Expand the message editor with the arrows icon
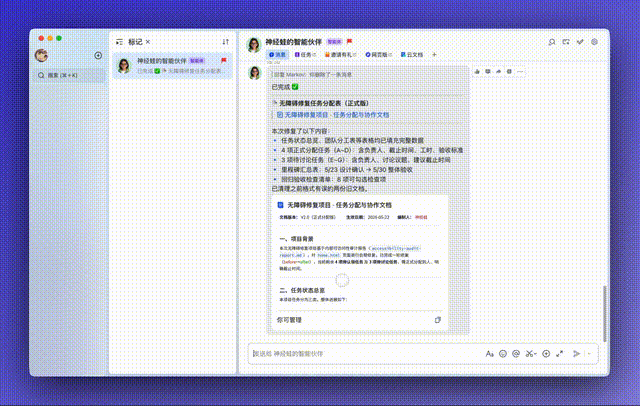Image resolution: width=640 pixels, height=406 pixels. (560, 354)
